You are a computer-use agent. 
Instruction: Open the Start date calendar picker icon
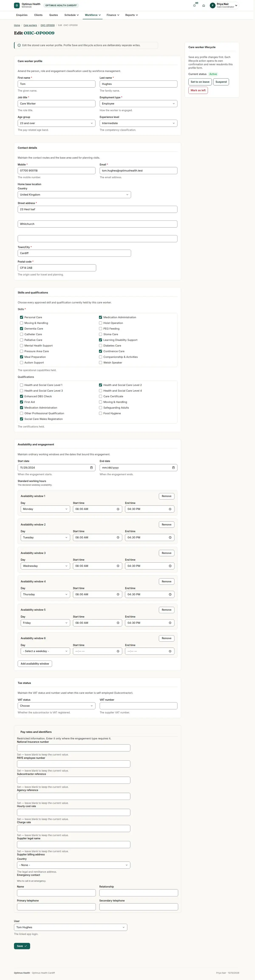pyautogui.click(x=91, y=468)
